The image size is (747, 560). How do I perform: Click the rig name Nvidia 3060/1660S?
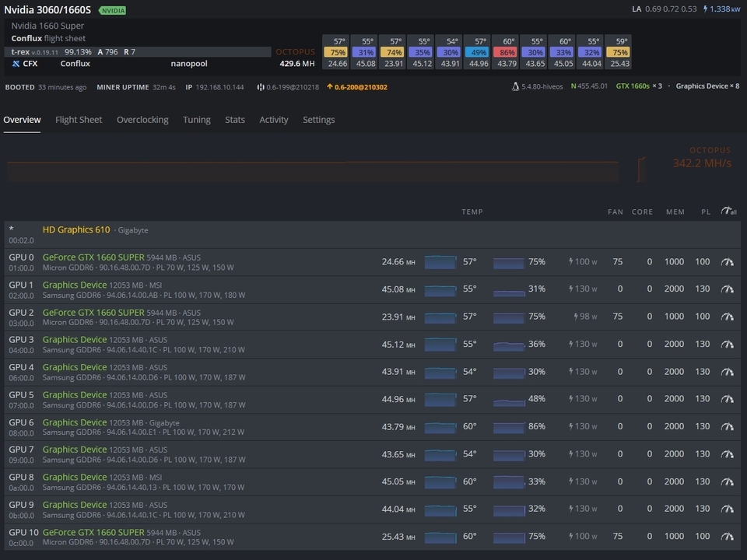[47, 10]
